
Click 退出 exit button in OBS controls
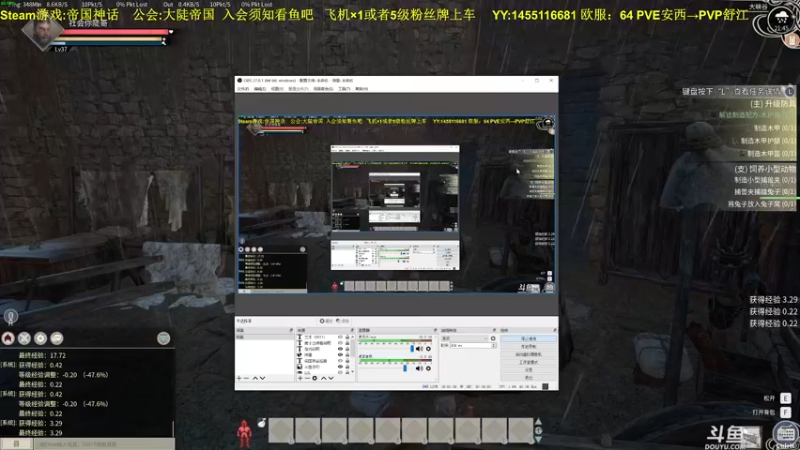(529, 378)
